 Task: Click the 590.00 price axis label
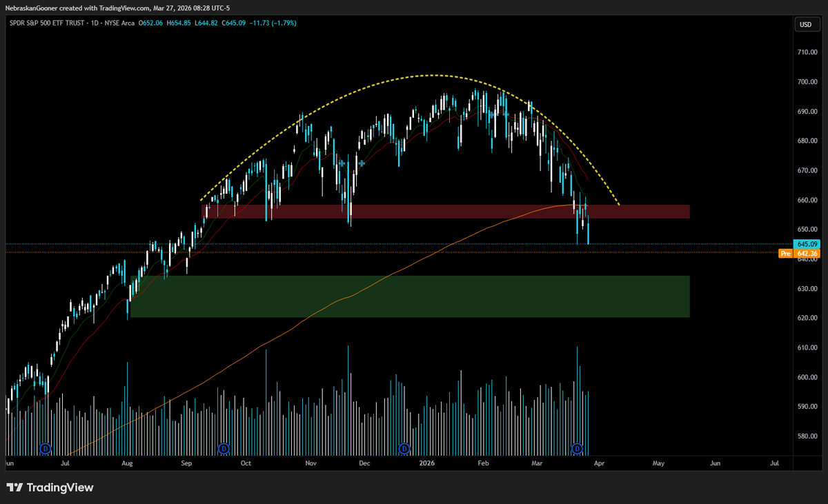(x=807, y=407)
